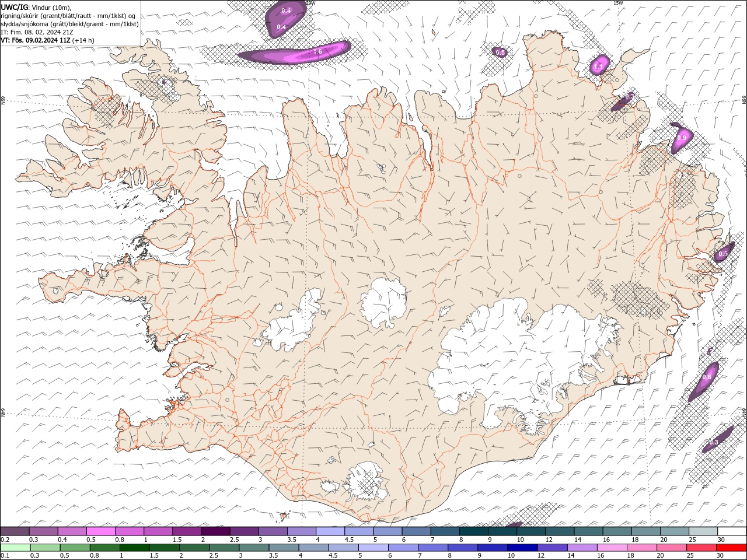Click the "25" label on the top legend row
The width and height of the screenshot is (747, 560).
point(693,540)
